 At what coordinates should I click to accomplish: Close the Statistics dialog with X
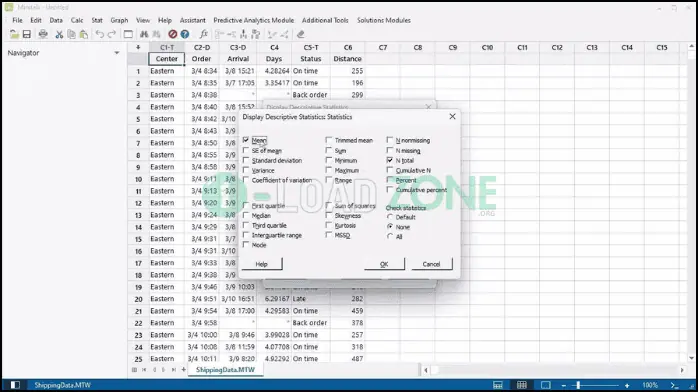(452, 117)
